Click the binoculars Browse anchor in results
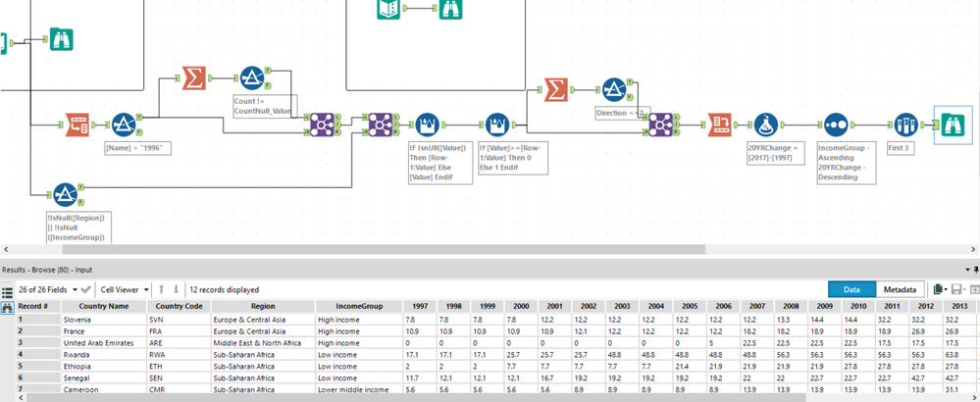Screen dimensions: 980x402 [8, 307]
